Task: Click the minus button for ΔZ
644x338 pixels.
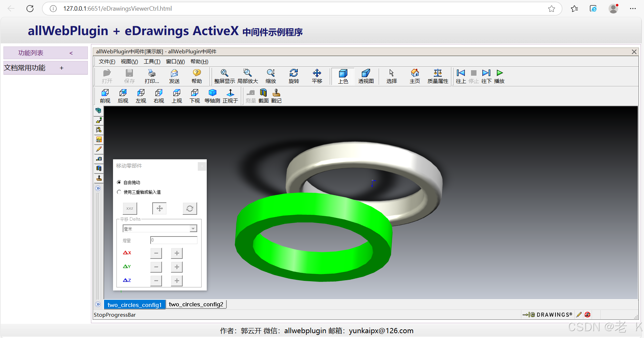Action: pos(156,281)
